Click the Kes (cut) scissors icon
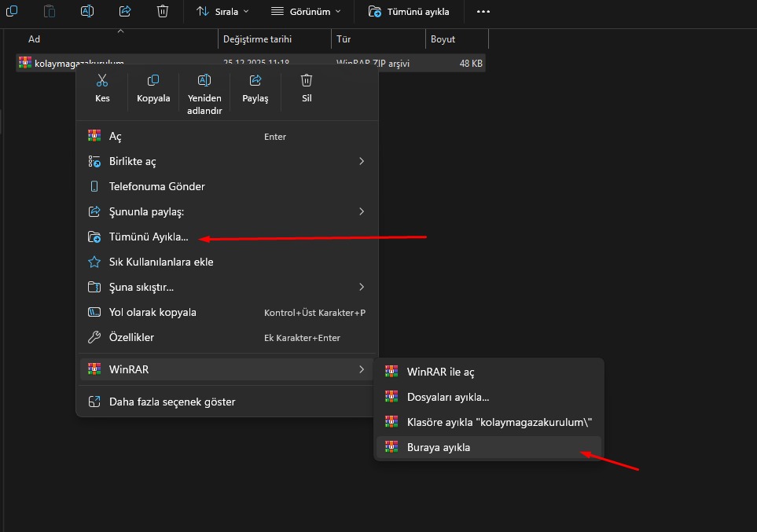 tap(102, 81)
